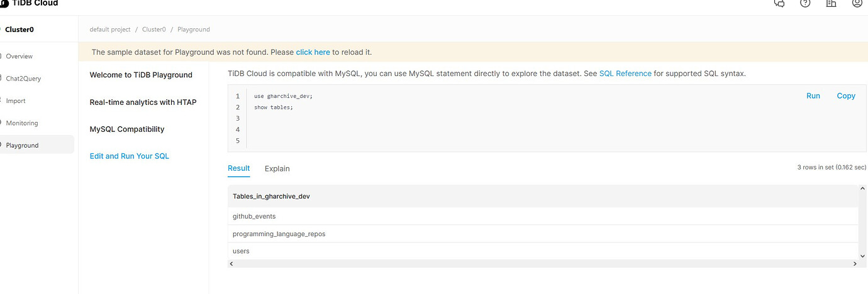Copy the SQL code
This screenshot has width=868, height=294.
[x=846, y=95]
